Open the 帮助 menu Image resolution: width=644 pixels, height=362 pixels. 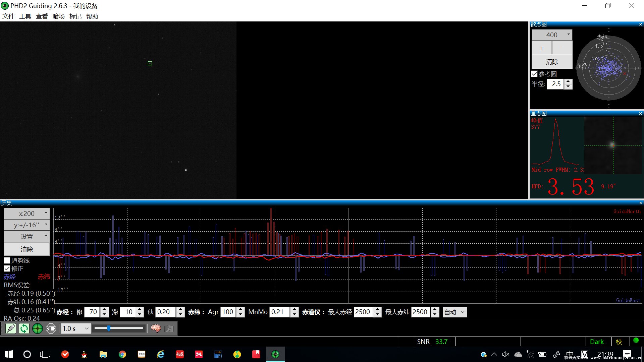[x=92, y=16]
